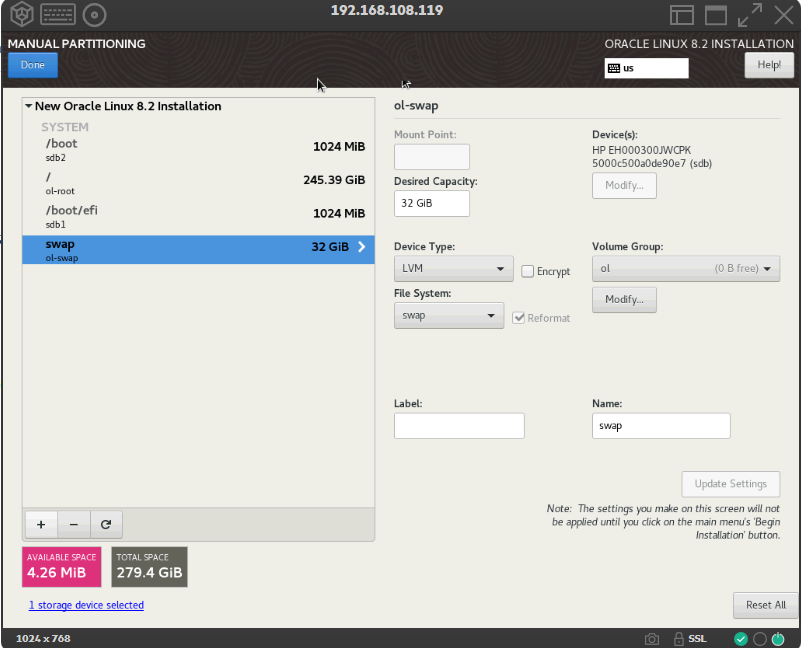Click Modify under Volume Group
The image size is (801, 648).
(x=624, y=299)
